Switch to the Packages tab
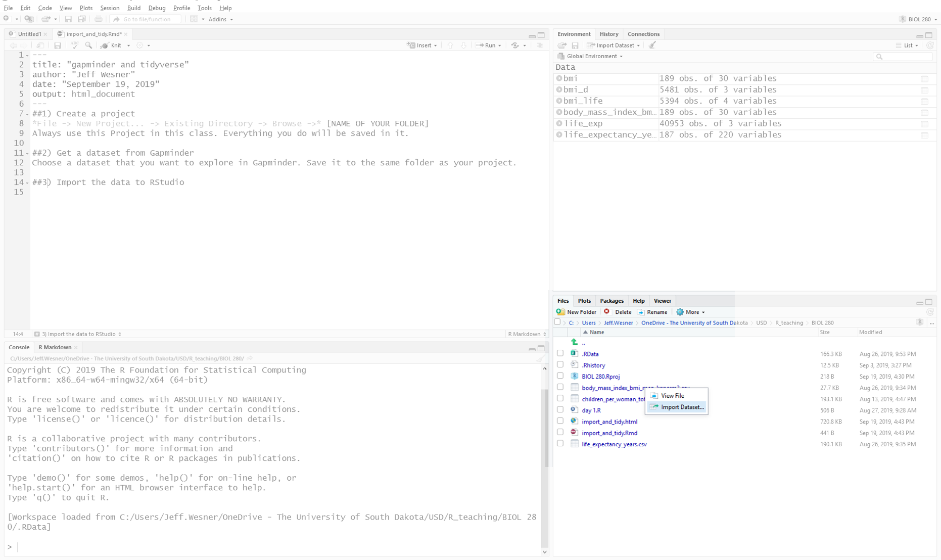 [611, 301]
